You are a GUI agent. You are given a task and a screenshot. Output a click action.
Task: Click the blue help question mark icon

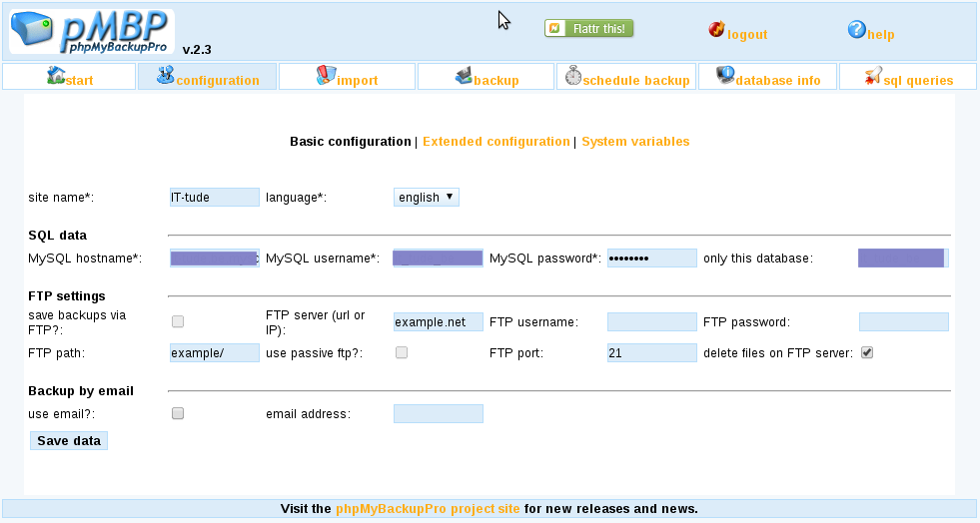tap(857, 29)
